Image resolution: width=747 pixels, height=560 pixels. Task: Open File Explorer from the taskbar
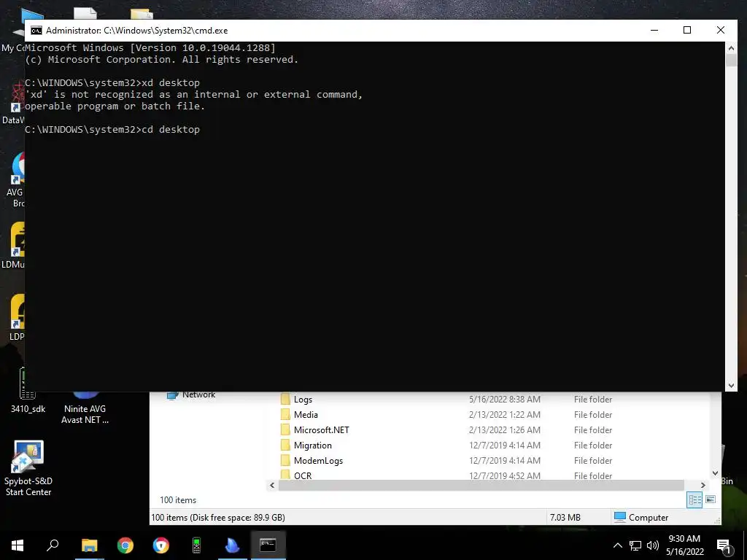(x=89, y=545)
